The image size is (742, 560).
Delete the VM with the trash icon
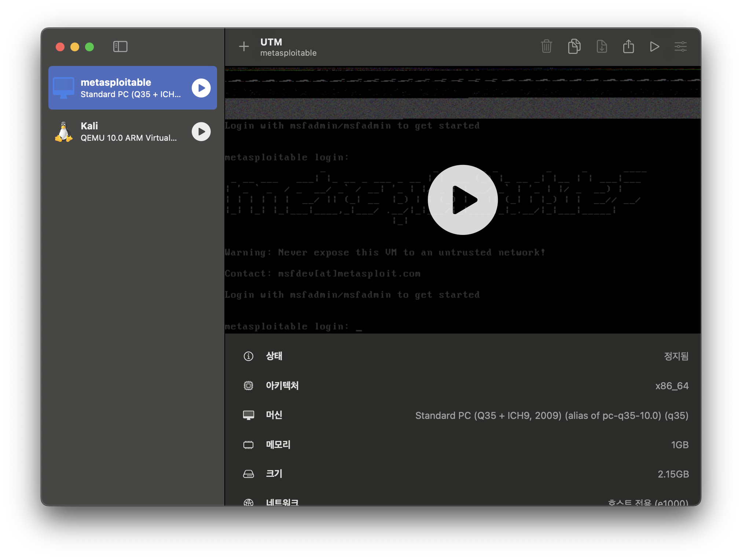(x=546, y=47)
